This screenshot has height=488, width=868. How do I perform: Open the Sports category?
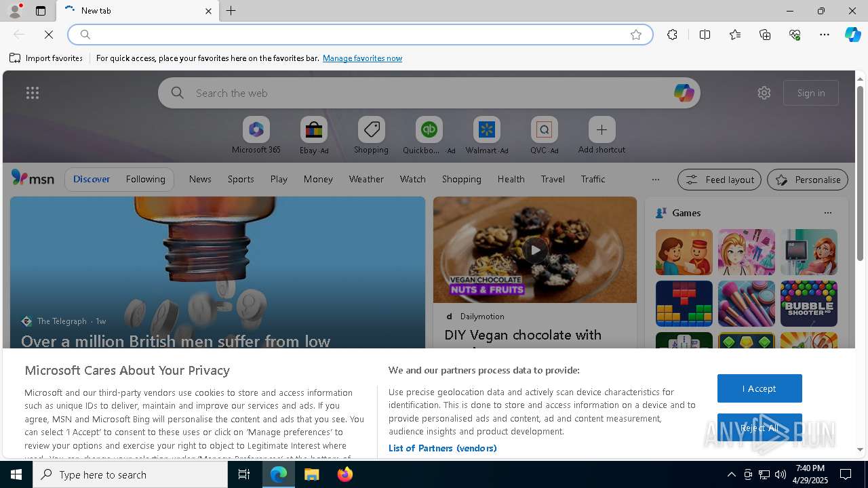pos(241,179)
